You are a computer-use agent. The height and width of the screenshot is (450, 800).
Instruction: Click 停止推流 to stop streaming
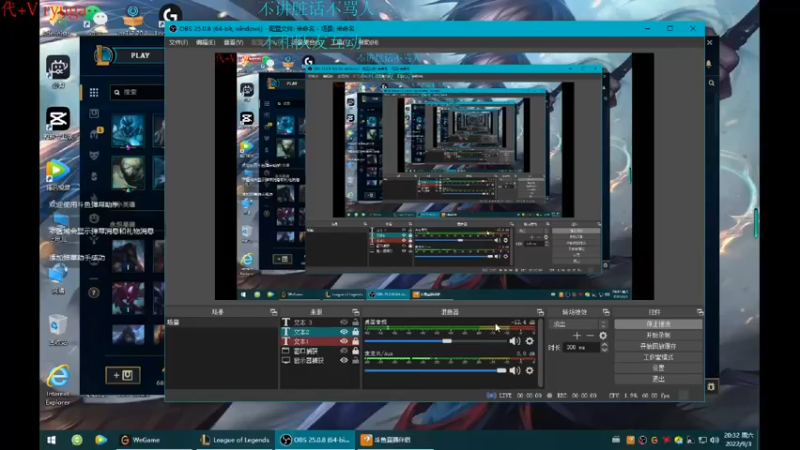coord(658,324)
